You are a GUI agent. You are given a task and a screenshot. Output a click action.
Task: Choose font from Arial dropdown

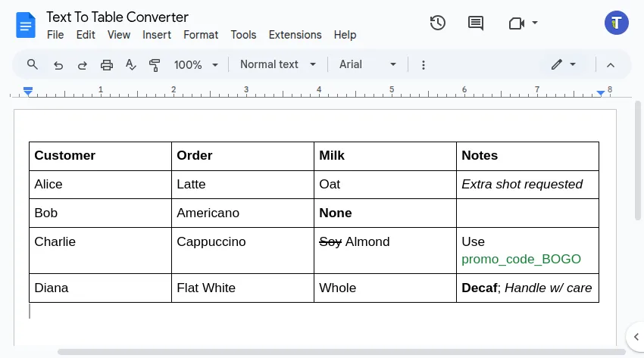click(x=367, y=64)
